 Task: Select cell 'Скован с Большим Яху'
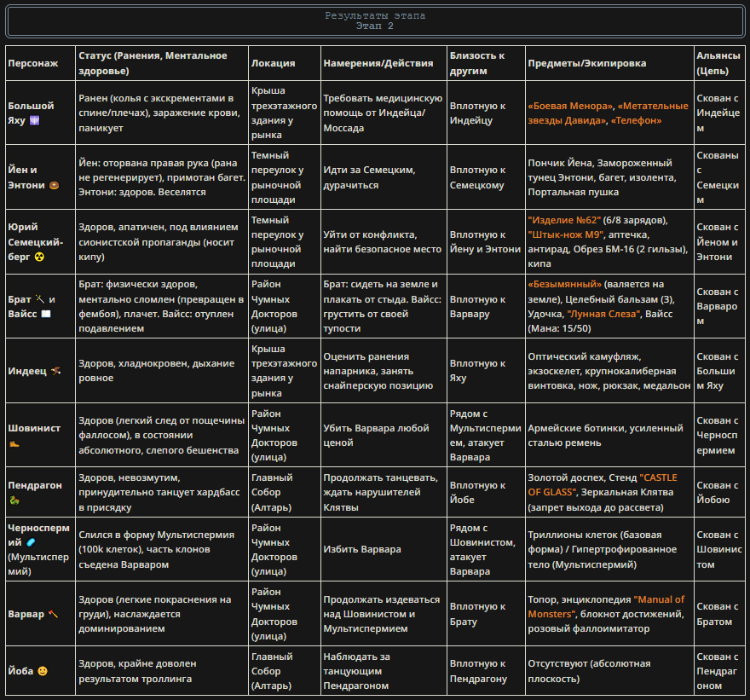tap(719, 371)
